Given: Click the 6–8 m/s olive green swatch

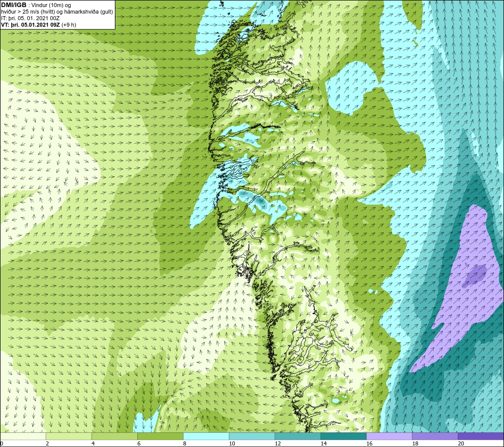Looking at the screenshot, I should tap(160, 436).
